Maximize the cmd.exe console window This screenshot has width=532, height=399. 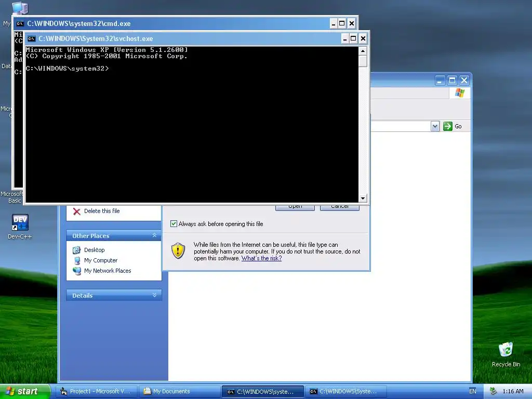tap(342, 23)
